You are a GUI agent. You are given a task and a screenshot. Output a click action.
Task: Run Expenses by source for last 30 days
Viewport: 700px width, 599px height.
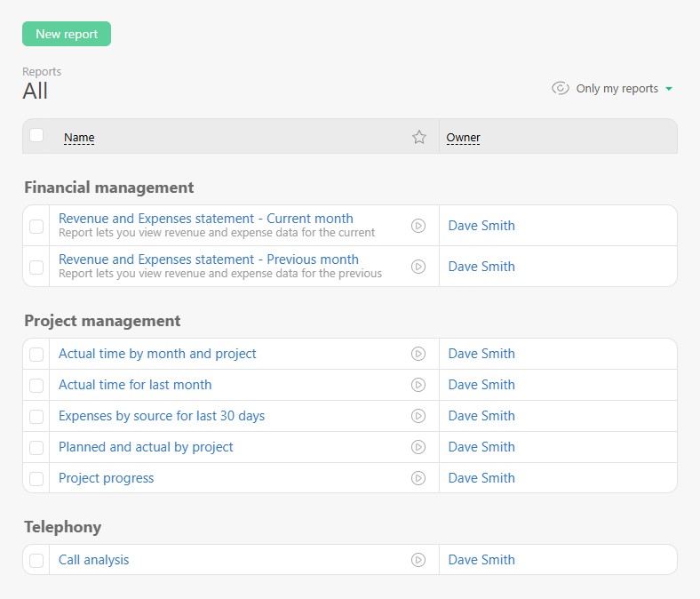click(418, 416)
